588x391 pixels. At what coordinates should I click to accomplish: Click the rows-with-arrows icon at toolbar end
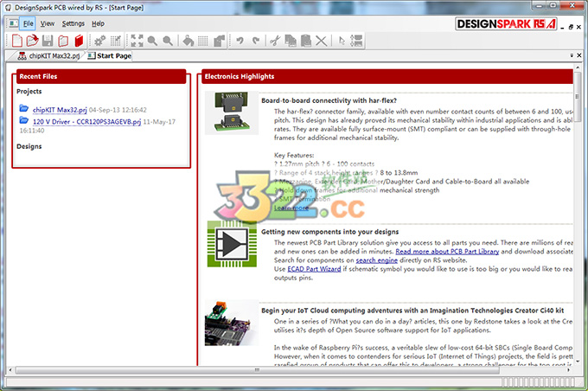[356, 41]
